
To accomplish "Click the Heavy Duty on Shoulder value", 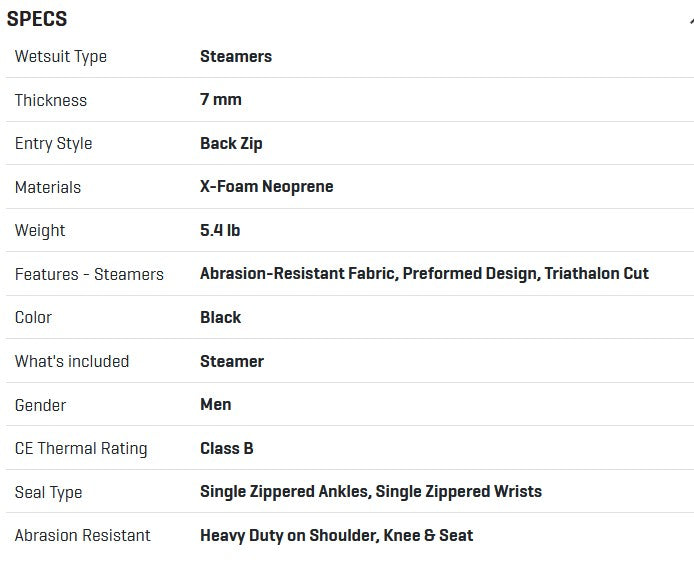I will tap(288, 535).
